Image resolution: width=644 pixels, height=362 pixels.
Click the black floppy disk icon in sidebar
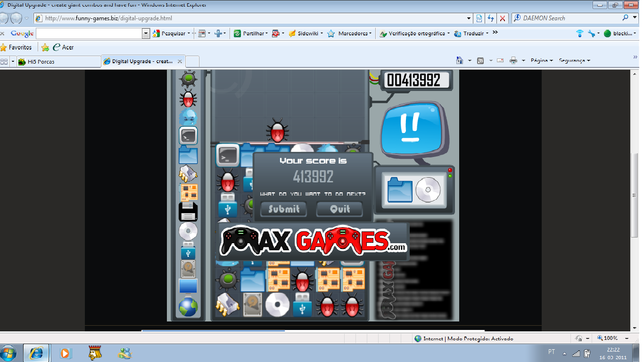pos(188,212)
